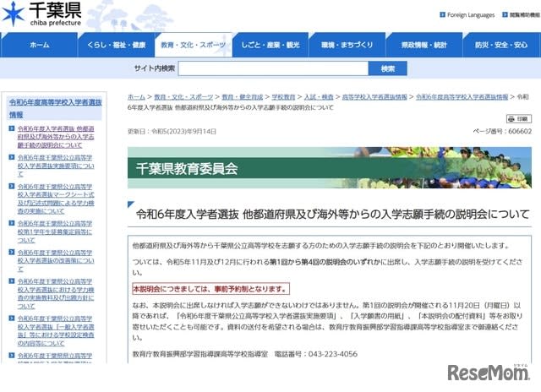Image resolution: width=541 pixels, height=392 pixels.
Task: Open the くらし・福祉・健康 tab
Action: point(117,45)
